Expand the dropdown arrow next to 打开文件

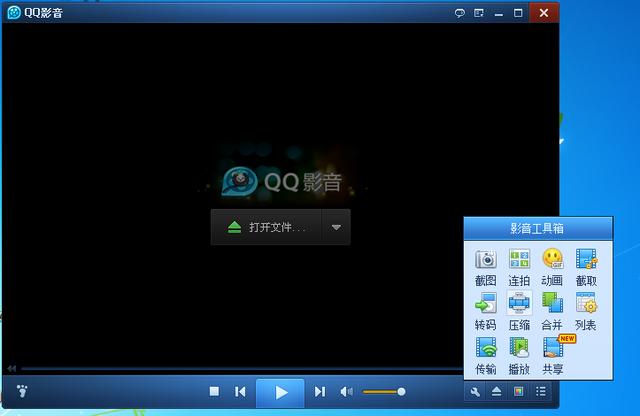[336, 227]
